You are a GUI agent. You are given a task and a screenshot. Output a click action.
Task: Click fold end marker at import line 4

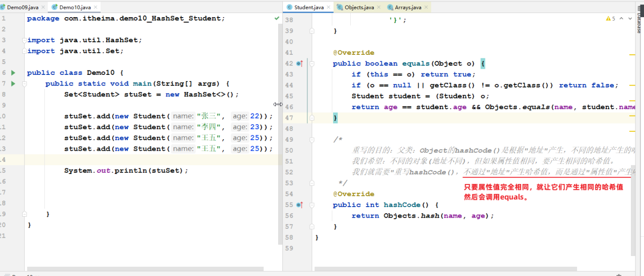[24, 51]
